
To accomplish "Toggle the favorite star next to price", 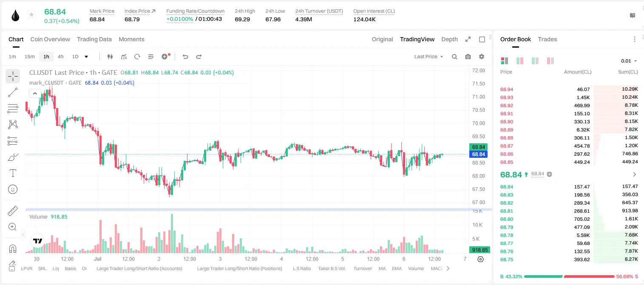I will tap(31, 15).
